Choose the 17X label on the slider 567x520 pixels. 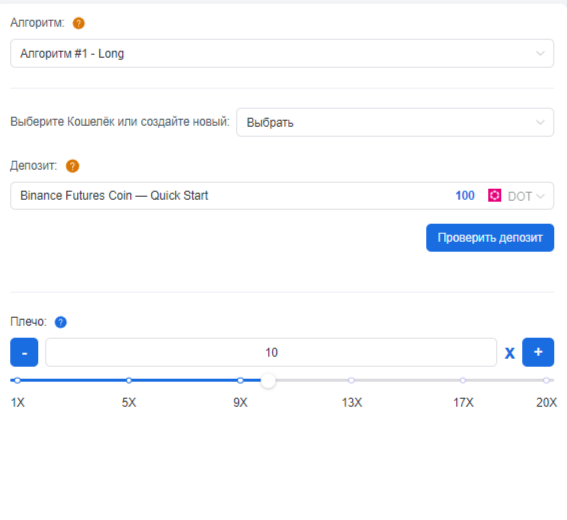click(x=463, y=402)
